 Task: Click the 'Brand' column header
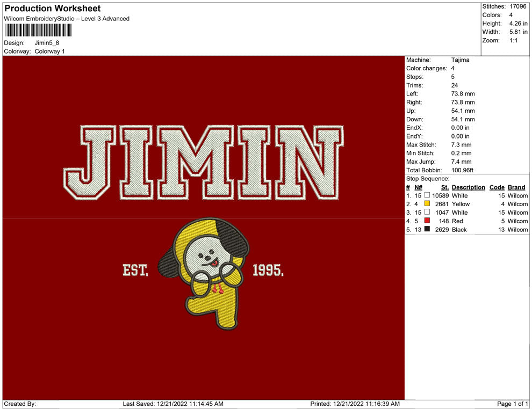click(x=516, y=187)
